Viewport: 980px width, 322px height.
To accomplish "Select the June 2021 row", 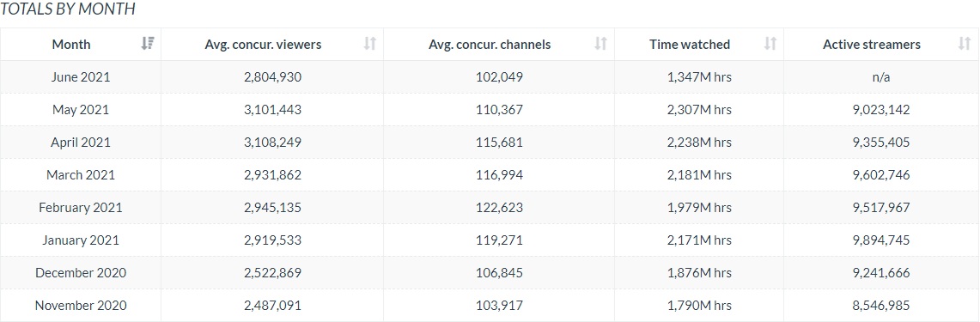I will pyautogui.click(x=490, y=77).
